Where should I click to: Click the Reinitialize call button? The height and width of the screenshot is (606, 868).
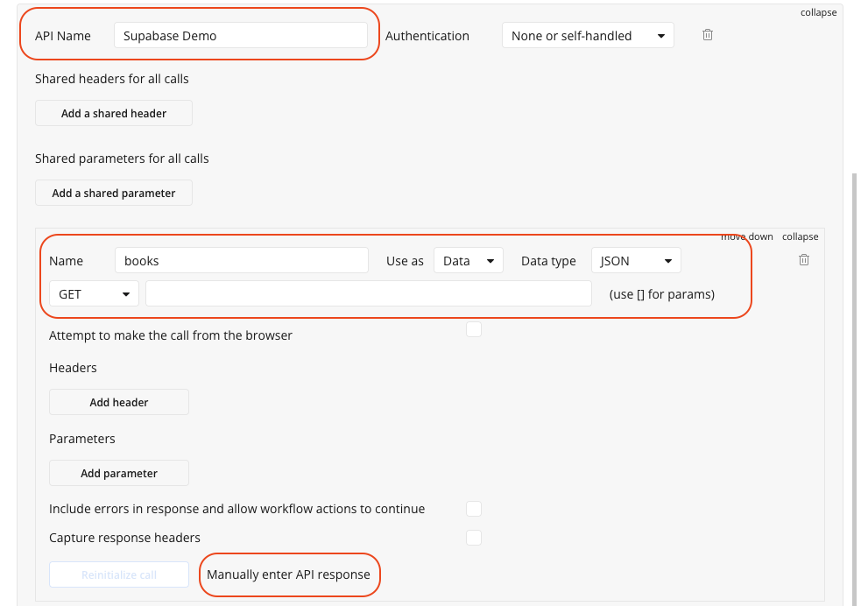119,575
